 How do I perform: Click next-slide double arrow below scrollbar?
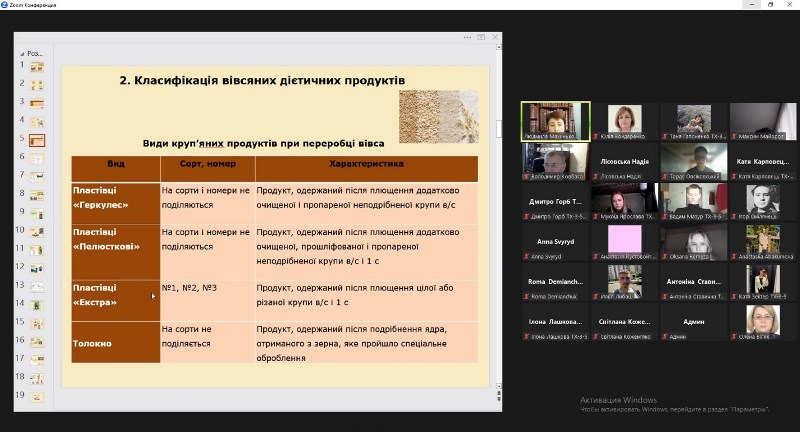(x=498, y=398)
